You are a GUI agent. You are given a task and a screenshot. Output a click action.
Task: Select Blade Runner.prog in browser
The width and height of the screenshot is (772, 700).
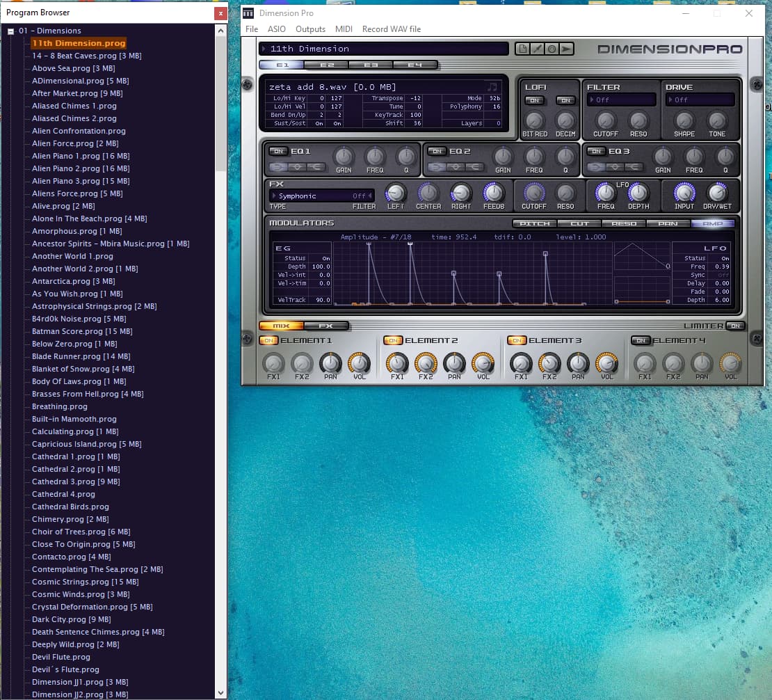click(81, 357)
